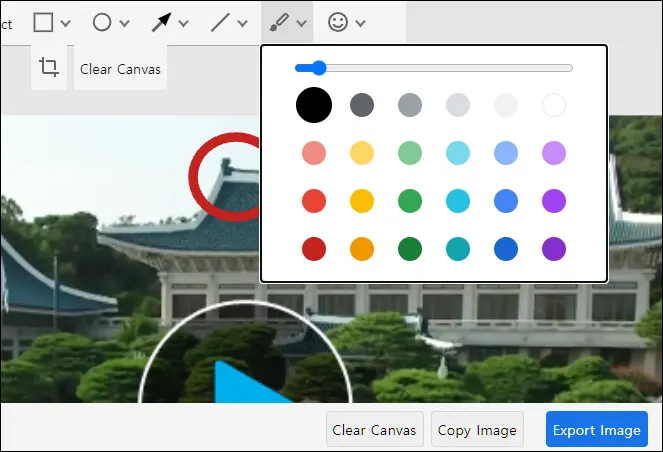Image resolution: width=663 pixels, height=452 pixels.
Task: Select the ellipse shape tool
Action: (x=102, y=22)
